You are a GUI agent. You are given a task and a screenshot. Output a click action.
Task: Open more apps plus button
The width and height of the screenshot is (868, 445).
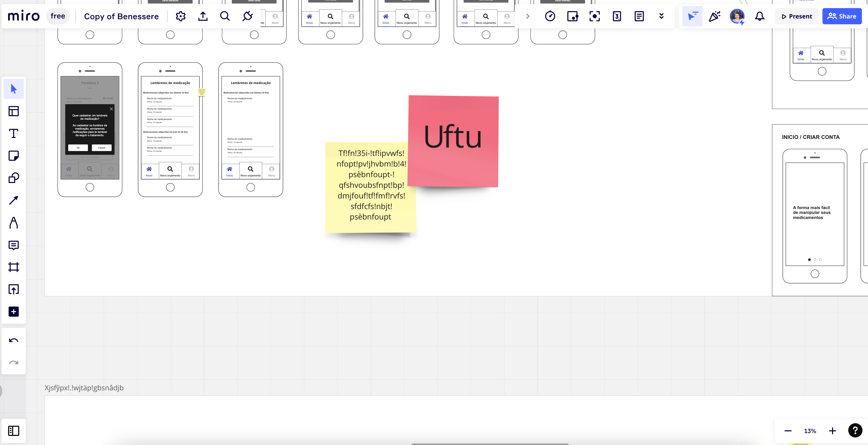click(13, 312)
